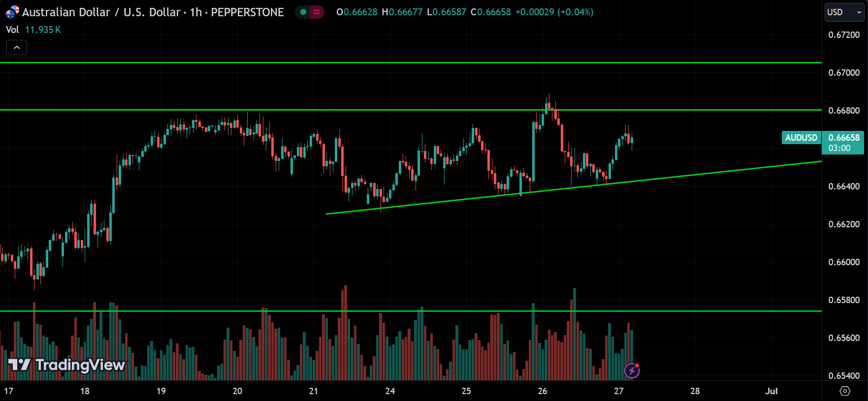Select the green horizontal line at 0.66800
Viewport: 868px width, 401px height.
click(411, 110)
